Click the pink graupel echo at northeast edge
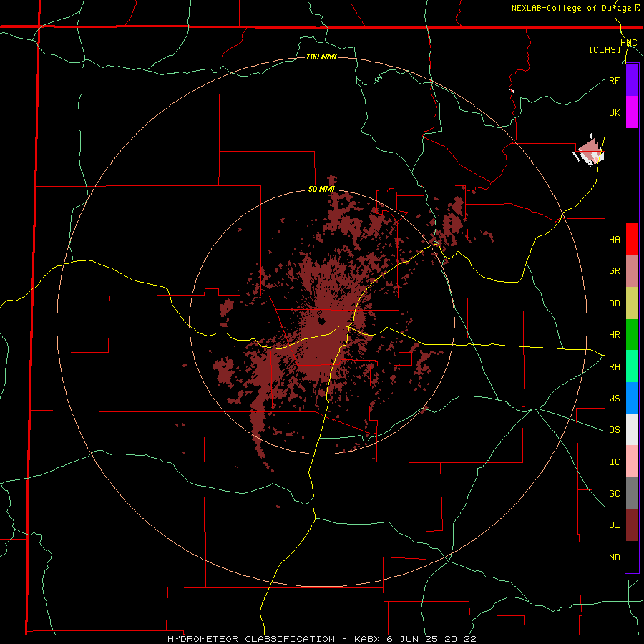644x644 pixels. click(590, 152)
